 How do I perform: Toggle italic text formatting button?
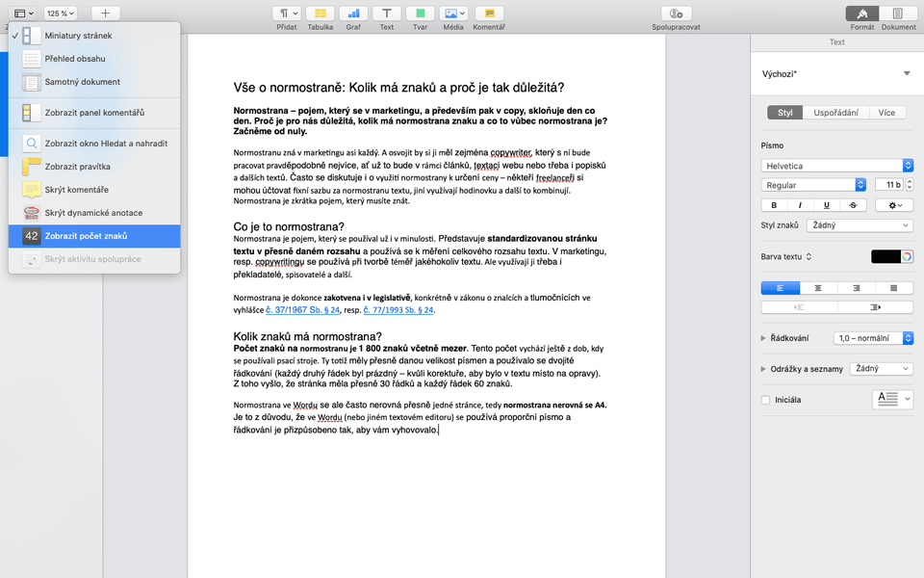tap(799, 205)
